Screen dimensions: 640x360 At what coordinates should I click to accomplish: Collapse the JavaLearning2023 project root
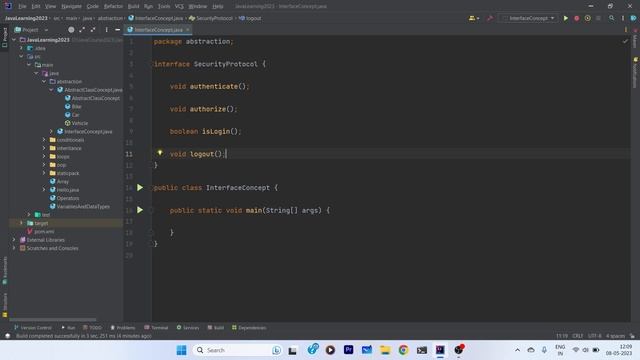14,40
